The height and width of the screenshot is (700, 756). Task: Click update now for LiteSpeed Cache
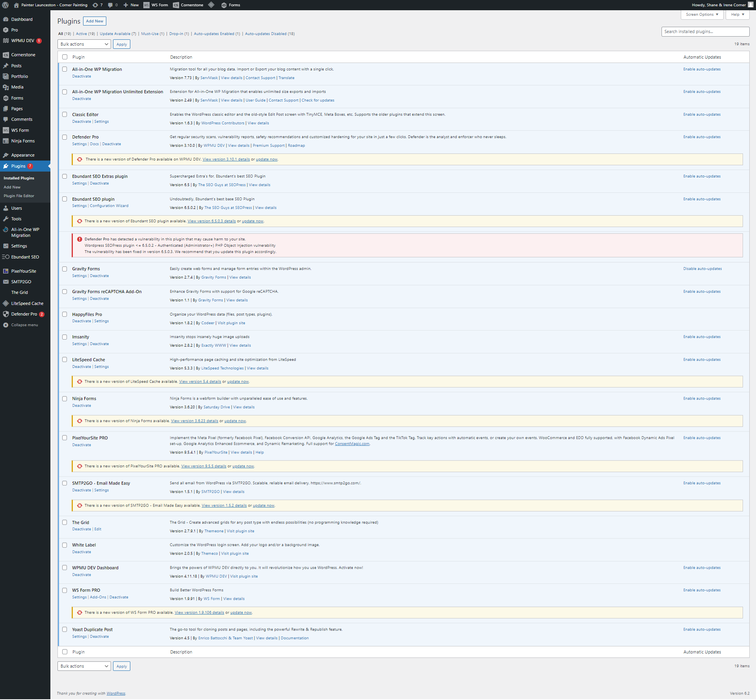click(x=238, y=382)
